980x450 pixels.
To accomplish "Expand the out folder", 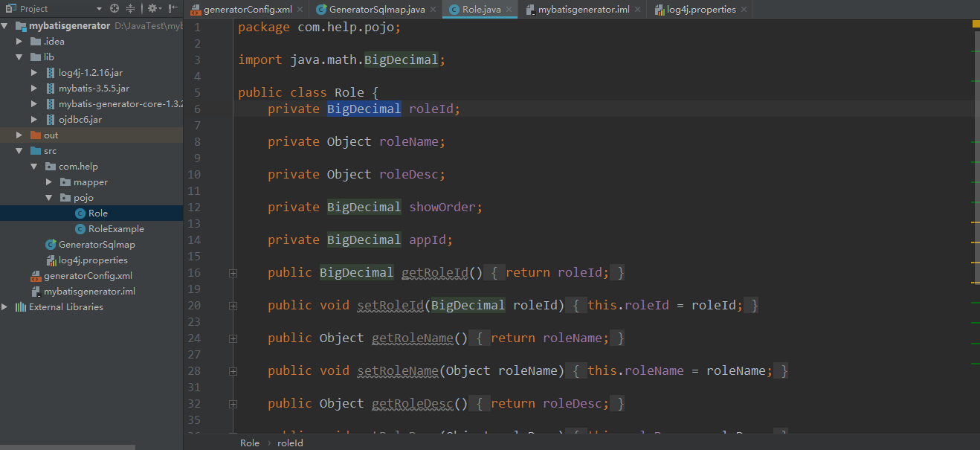I will point(19,135).
